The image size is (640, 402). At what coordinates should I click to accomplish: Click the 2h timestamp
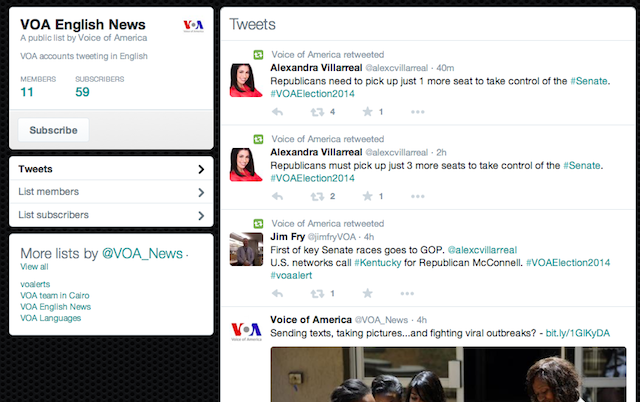(441, 152)
